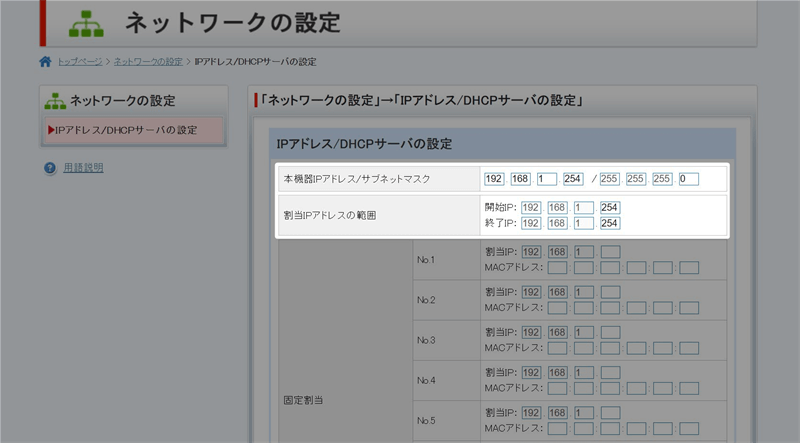The height and width of the screenshot is (443, 800).
Task: Click the 本機器IPアドレス/サブネットマスク label
Action: click(357, 179)
